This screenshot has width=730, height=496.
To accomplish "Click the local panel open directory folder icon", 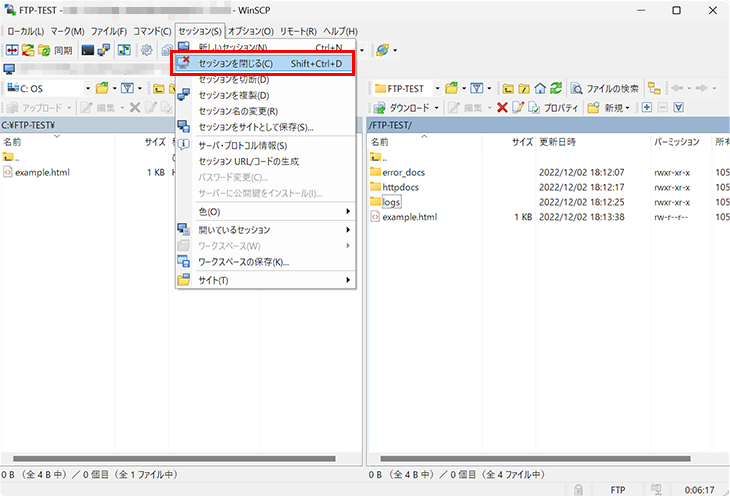I will [101, 88].
